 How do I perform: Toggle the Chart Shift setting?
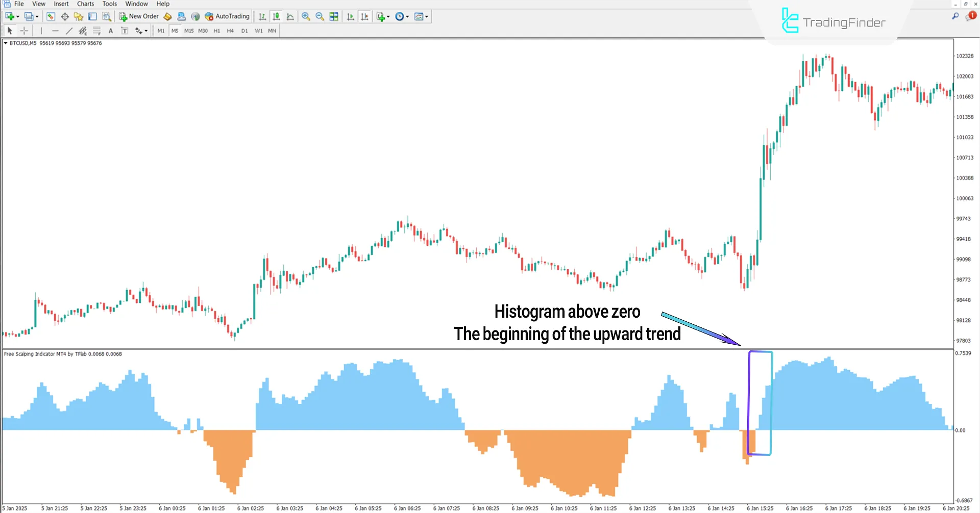tap(365, 16)
